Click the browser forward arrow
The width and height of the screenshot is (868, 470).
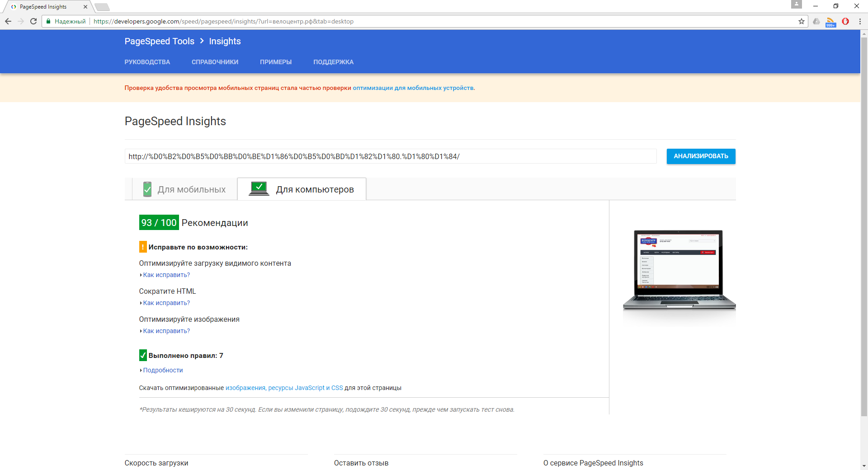pos(21,21)
